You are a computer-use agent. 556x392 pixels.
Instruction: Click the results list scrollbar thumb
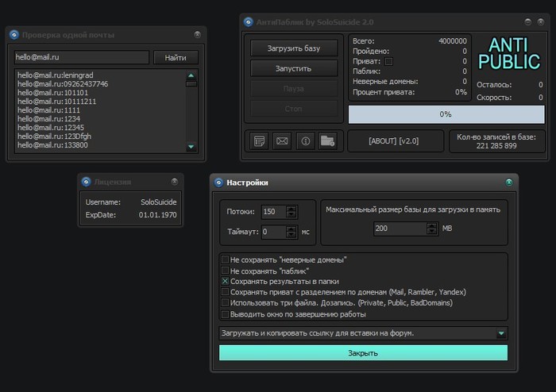[x=191, y=84]
